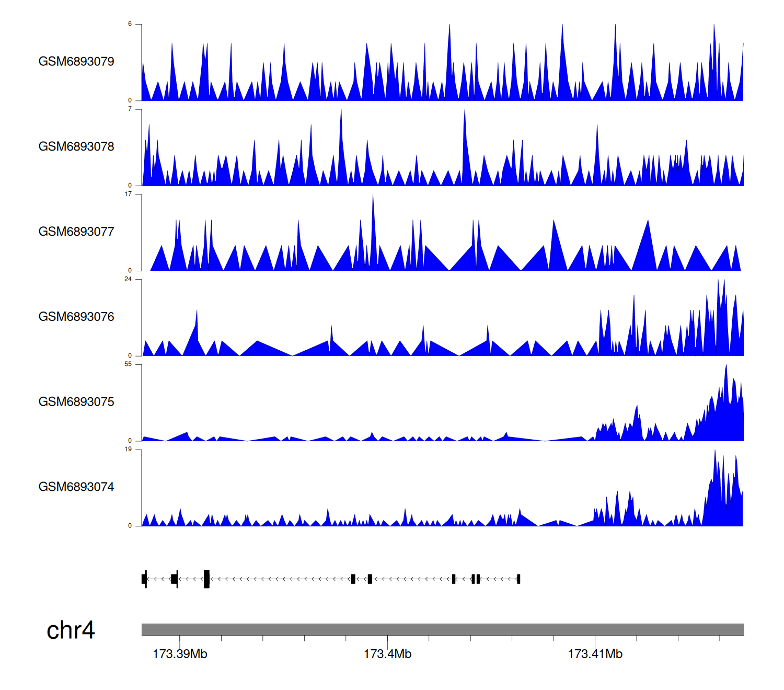Viewport: 784px width, 690px height.
Task: Click the 173.39Mb axis position label
Action: click(x=180, y=654)
